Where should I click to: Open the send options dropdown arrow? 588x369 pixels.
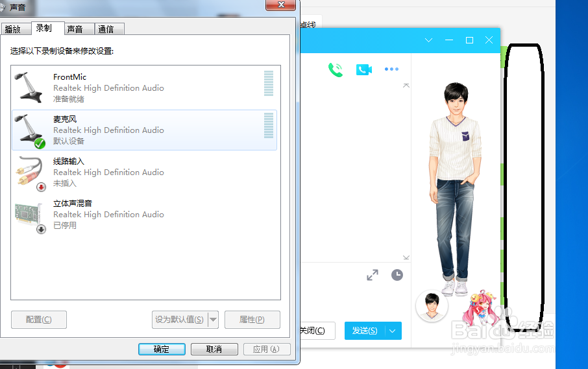[393, 331]
